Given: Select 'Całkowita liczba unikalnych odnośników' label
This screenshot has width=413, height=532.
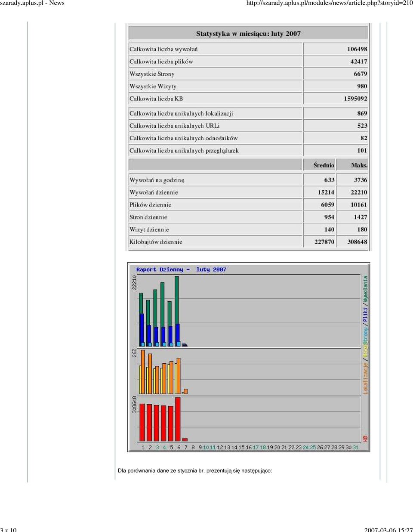Looking at the screenshot, I should [x=184, y=138].
